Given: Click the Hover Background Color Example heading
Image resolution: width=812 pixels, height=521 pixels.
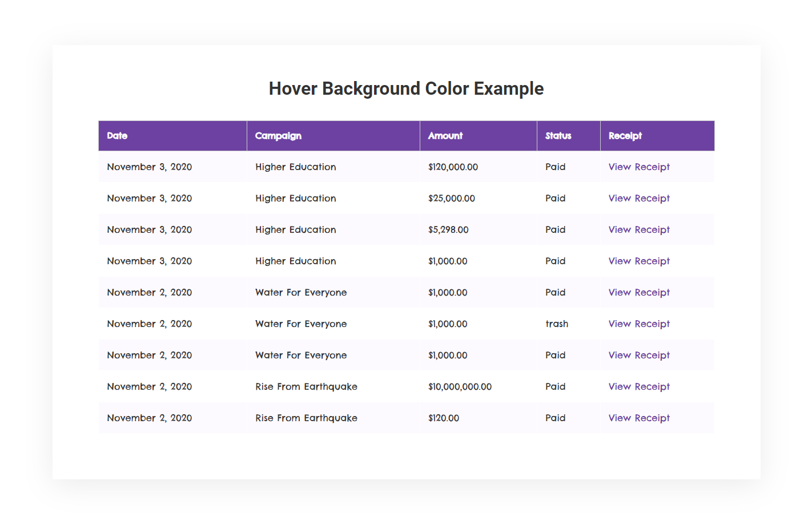Looking at the screenshot, I should point(406,89).
